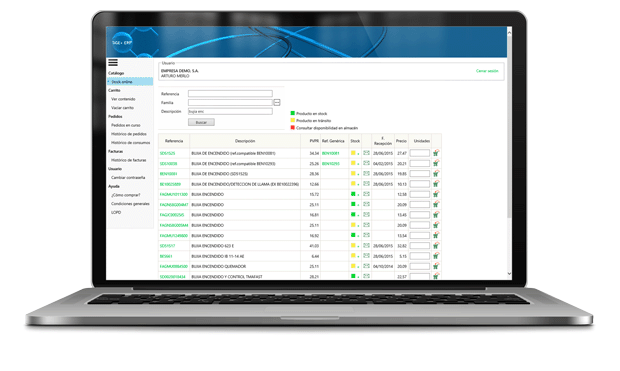
Task: Open Ver contenido under Carrito
Action: tap(123, 99)
